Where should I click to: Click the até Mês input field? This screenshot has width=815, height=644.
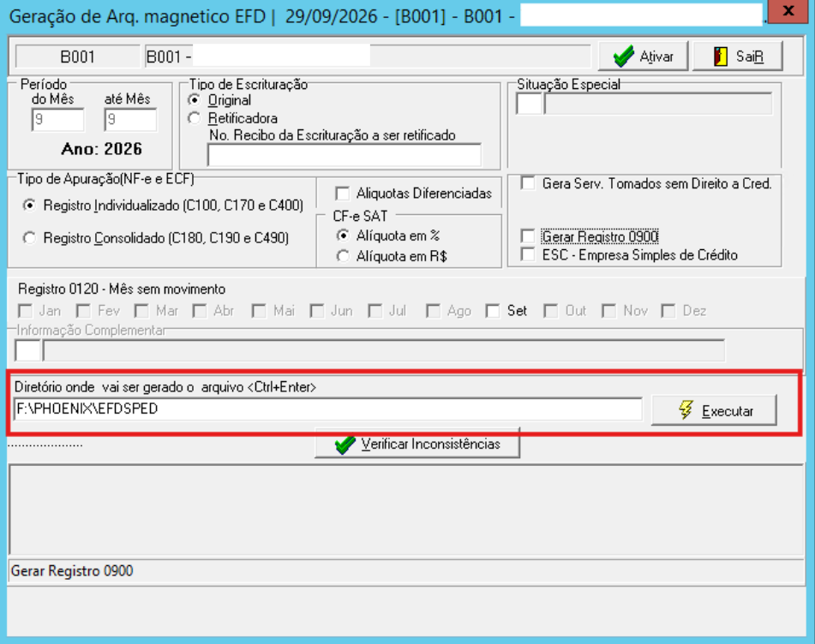point(130,120)
